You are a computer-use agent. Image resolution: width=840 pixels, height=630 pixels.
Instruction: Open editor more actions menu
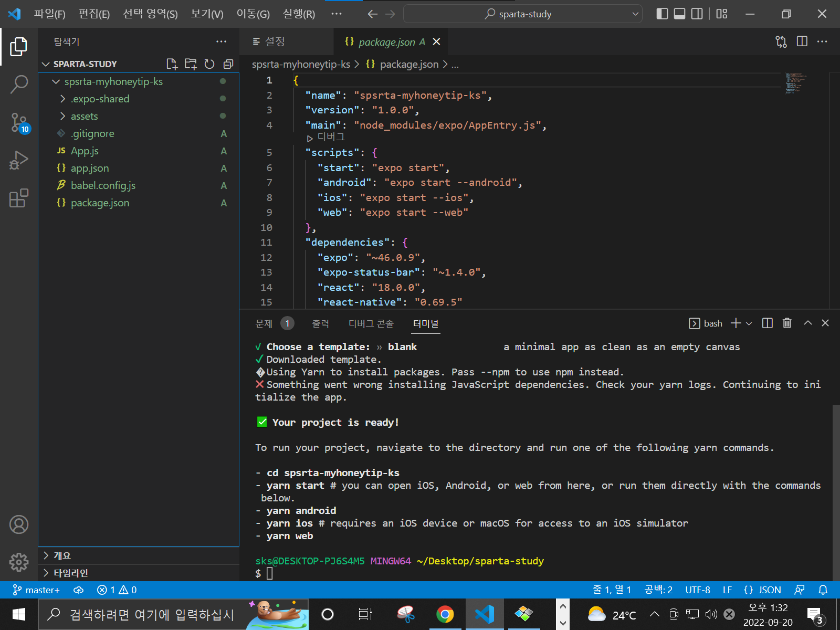[x=822, y=41]
